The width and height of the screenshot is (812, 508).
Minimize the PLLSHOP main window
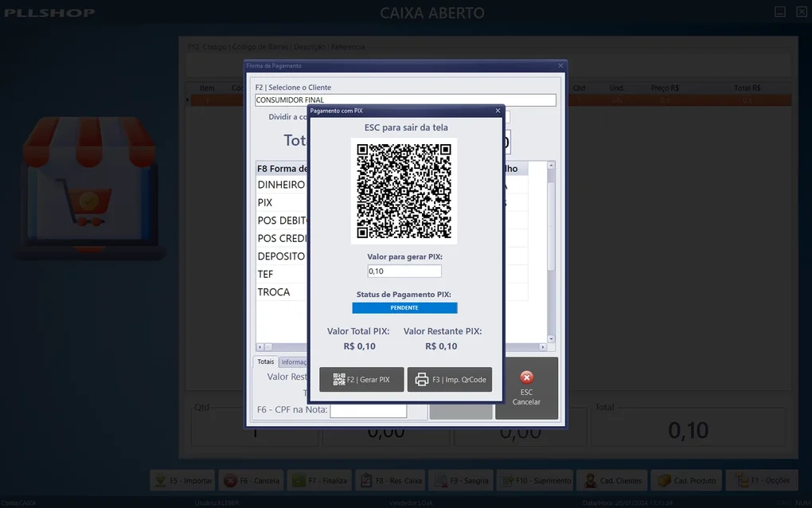point(780,11)
